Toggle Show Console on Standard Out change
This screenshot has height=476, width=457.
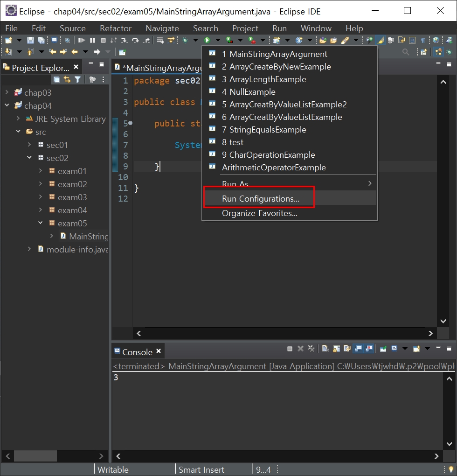pos(358,349)
